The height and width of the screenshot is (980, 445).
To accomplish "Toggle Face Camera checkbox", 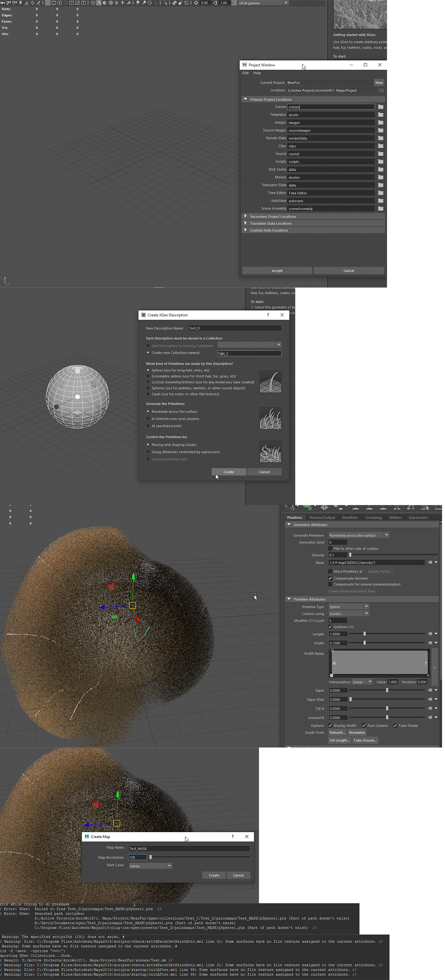I will (x=364, y=725).
